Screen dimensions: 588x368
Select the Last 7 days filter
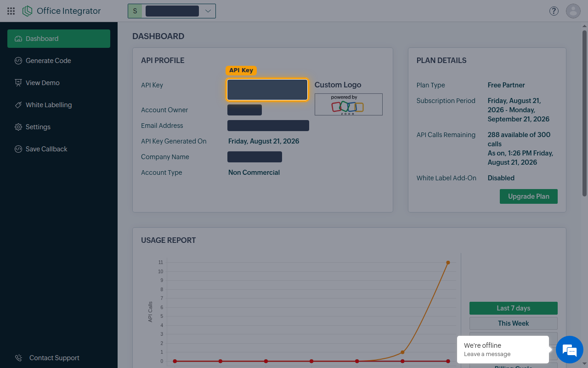514,308
